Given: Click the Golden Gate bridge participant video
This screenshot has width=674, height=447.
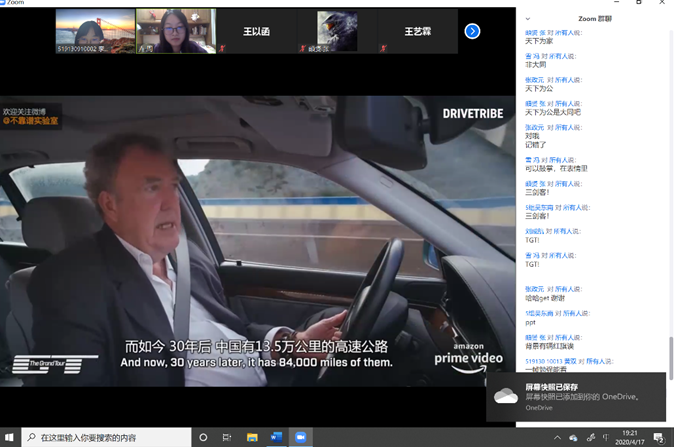Looking at the screenshot, I should [95, 31].
